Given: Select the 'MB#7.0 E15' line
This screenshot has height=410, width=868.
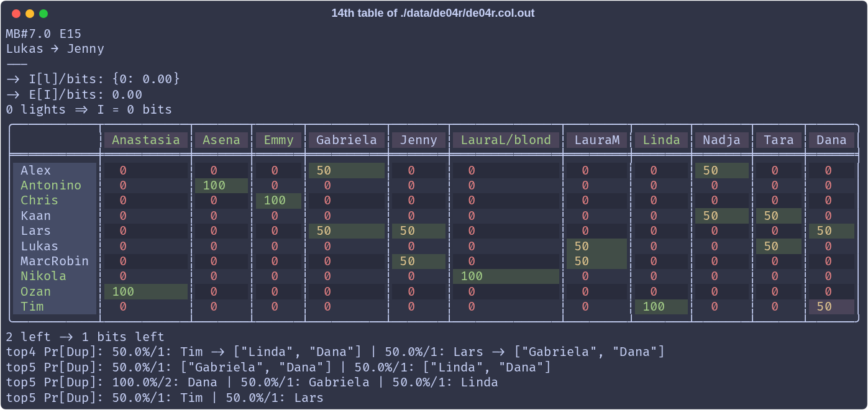Looking at the screenshot, I should click(x=43, y=34).
